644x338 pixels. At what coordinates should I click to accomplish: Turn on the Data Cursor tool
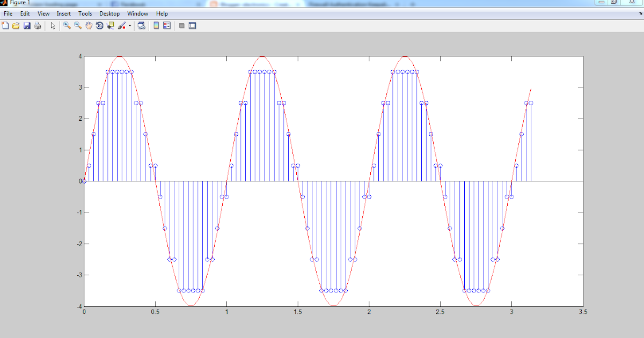111,25
